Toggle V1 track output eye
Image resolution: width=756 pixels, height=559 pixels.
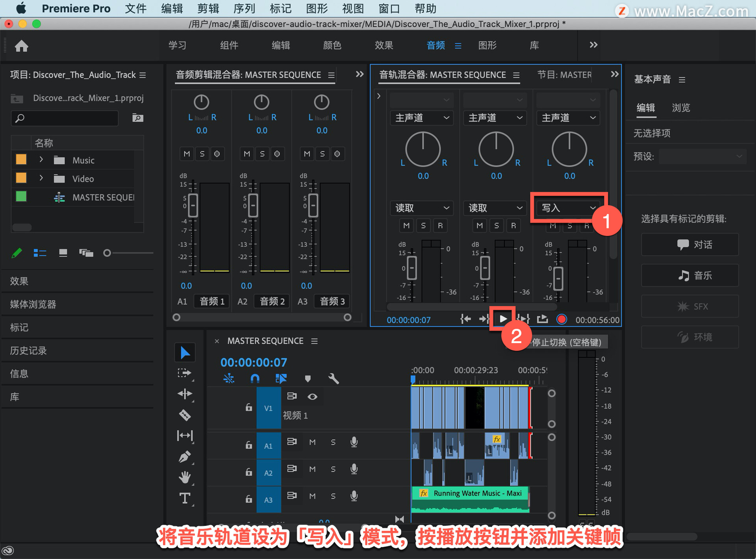(x=312, y=396)
